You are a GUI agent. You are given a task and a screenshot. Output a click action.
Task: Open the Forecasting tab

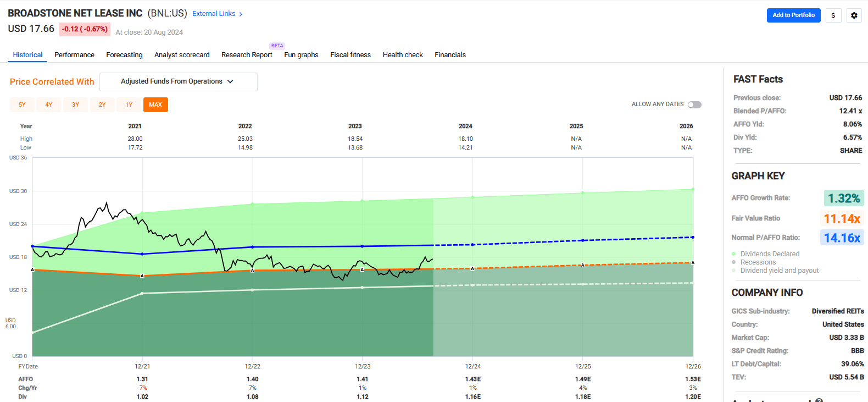(124, 55)
